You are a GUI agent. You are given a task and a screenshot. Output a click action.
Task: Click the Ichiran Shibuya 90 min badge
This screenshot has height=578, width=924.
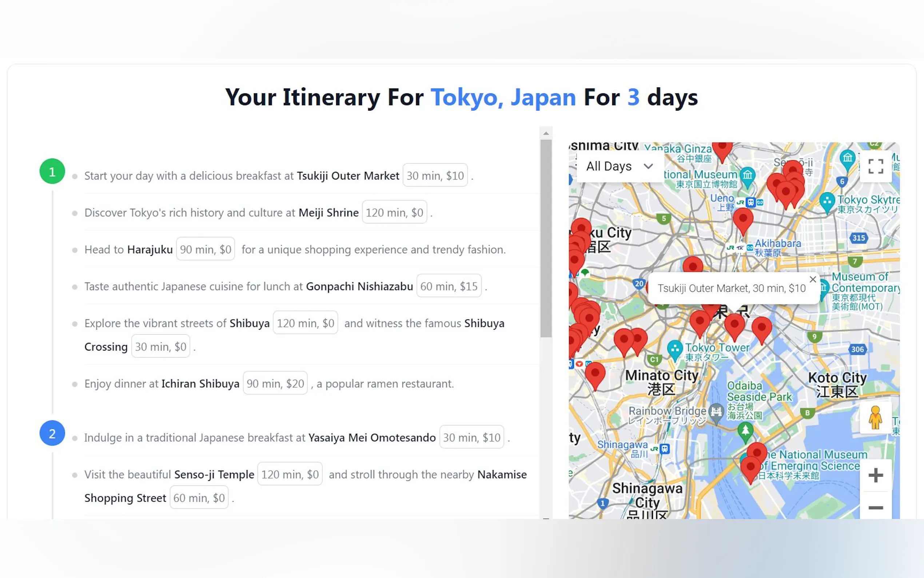pyautogui.click(x=275, y=383)
